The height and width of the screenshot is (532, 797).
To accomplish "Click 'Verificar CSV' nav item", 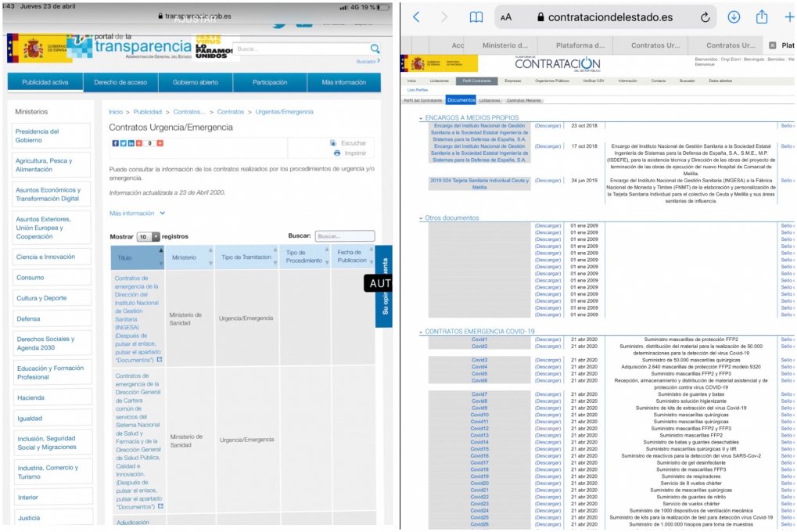I will (593, 81).
